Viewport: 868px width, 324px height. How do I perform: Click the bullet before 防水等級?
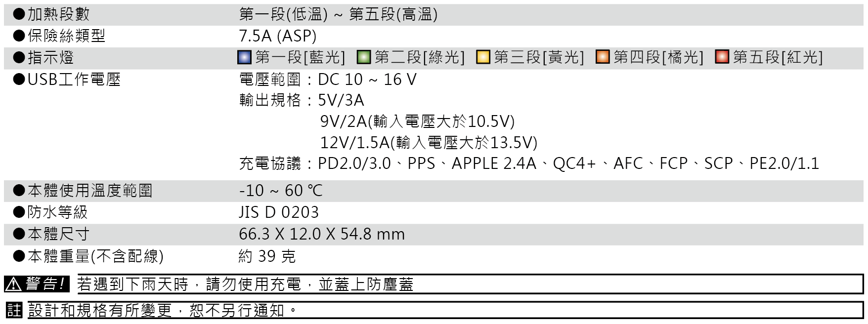19,212
